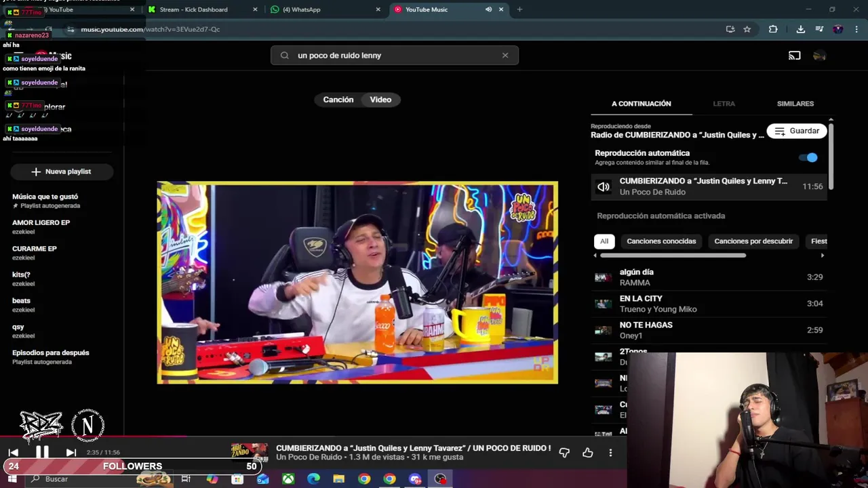This screenshot has height=488, width=868.
Task: Open the LETRA tab
Action: click(724, 104)
